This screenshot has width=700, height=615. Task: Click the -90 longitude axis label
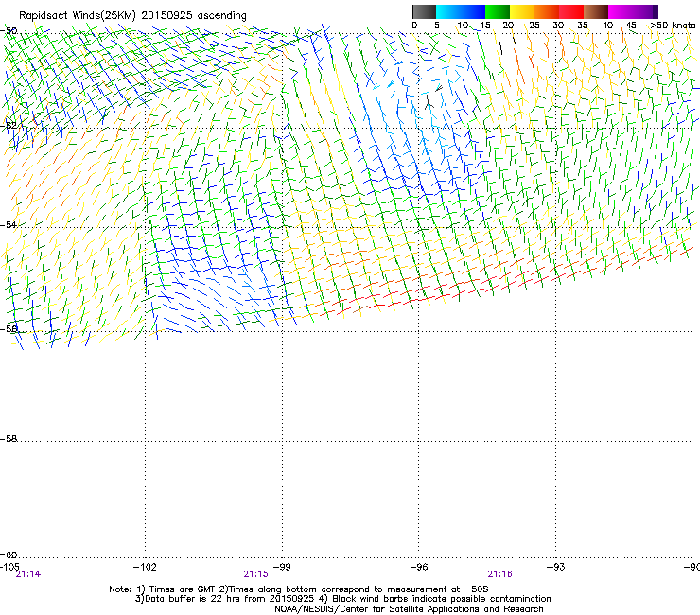coord(691,567)
